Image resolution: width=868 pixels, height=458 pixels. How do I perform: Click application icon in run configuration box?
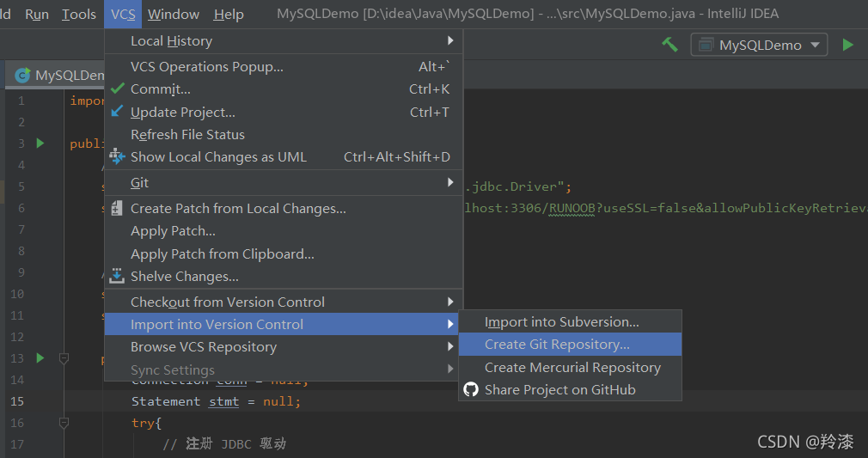coord(706,45)
